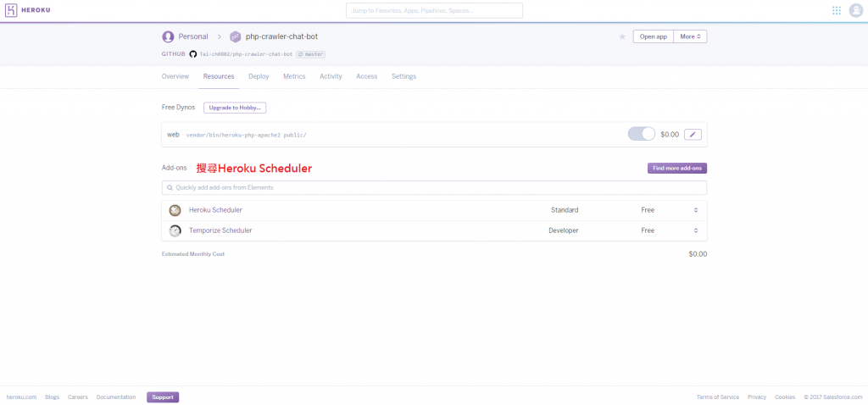Click the Open app button
The image size is (868, 405).
(654, 36)
